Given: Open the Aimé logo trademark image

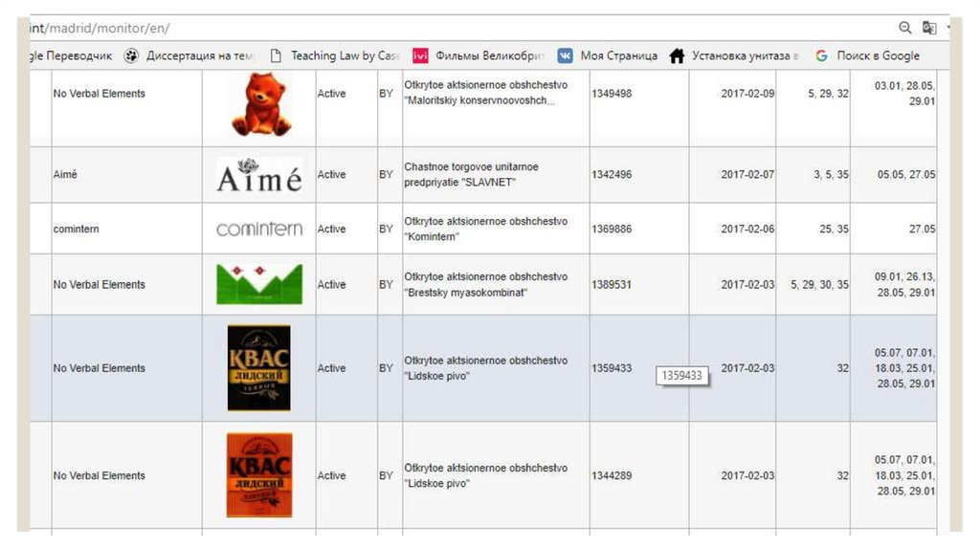Looking at the screenshot, I should pyautogui.click(x=259, y=175).
